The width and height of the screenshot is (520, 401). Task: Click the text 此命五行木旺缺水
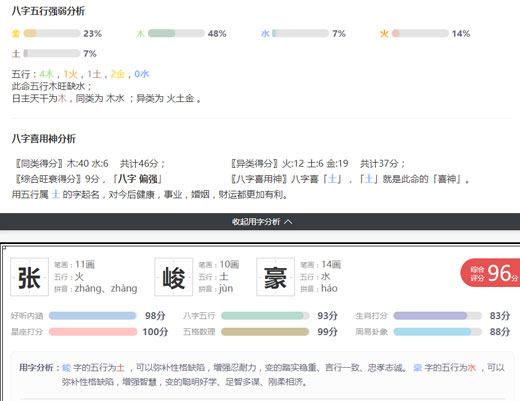coord(49,86)
